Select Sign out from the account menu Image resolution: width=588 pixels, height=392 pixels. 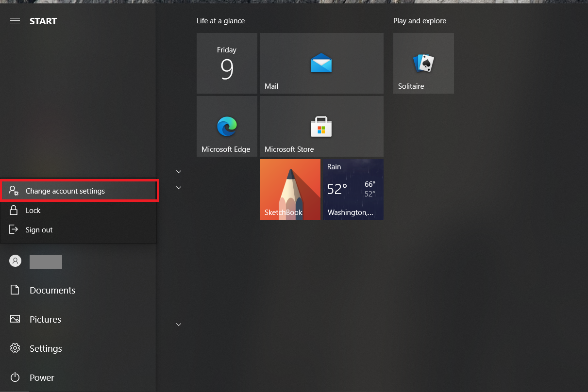point(39,229)
